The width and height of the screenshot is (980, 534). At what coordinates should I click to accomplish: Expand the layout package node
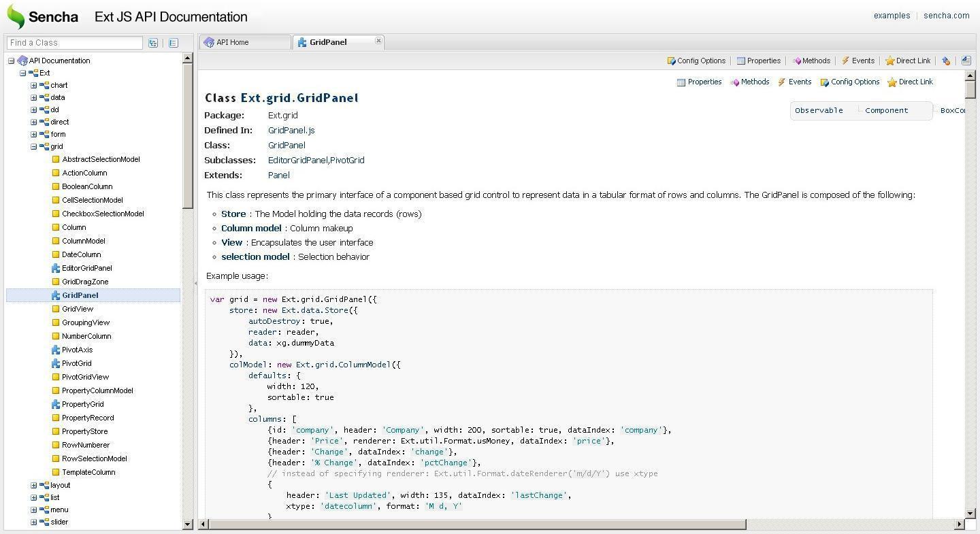33,485
